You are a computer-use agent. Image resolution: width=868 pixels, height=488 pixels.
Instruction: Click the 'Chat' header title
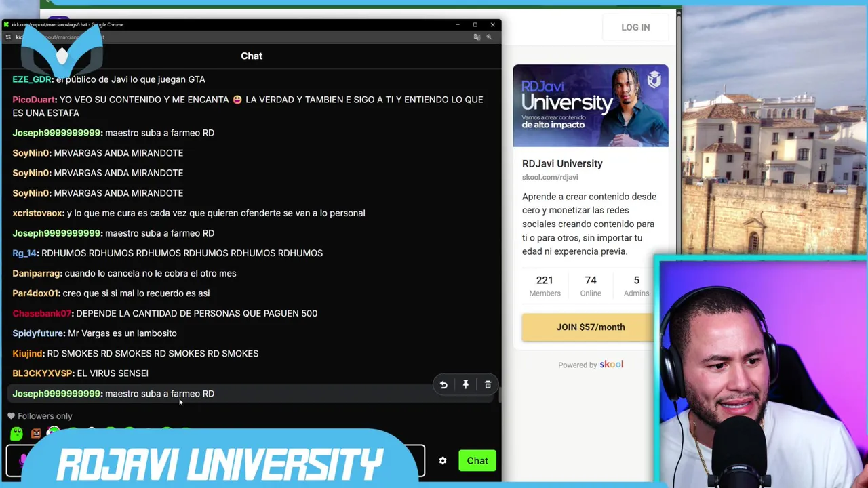pos(252,56)
